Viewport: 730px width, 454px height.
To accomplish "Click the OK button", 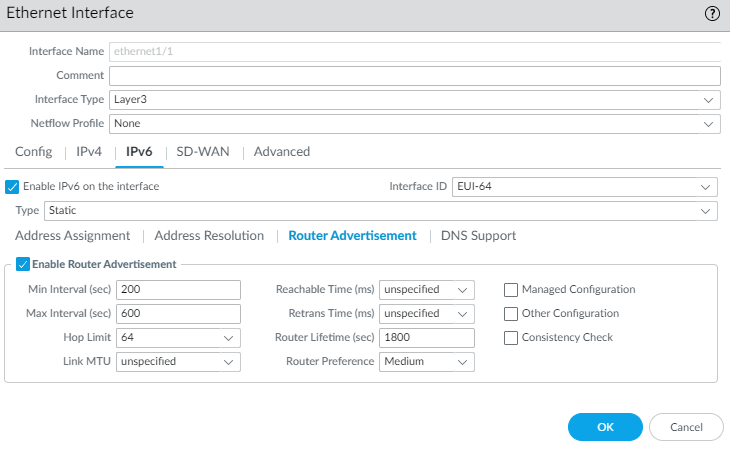I will click(x=605, y=427).
